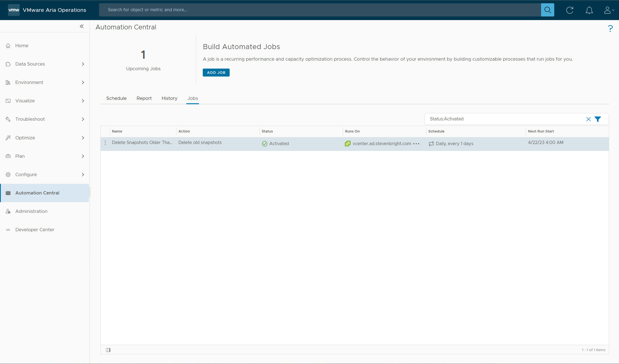Screen dimensions: 619x364
Task: Click the ADD JOB button
Action: tap(216, 72)
